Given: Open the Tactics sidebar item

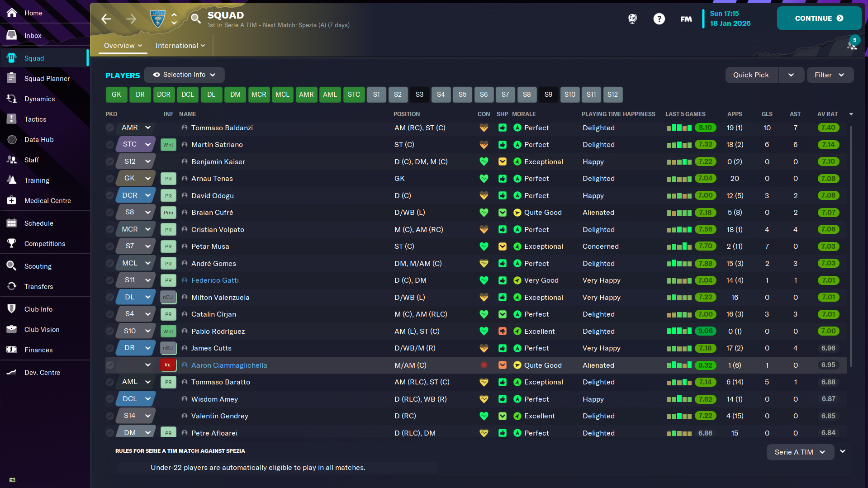Looking at the screenshot, I should (x=35, y=119).
